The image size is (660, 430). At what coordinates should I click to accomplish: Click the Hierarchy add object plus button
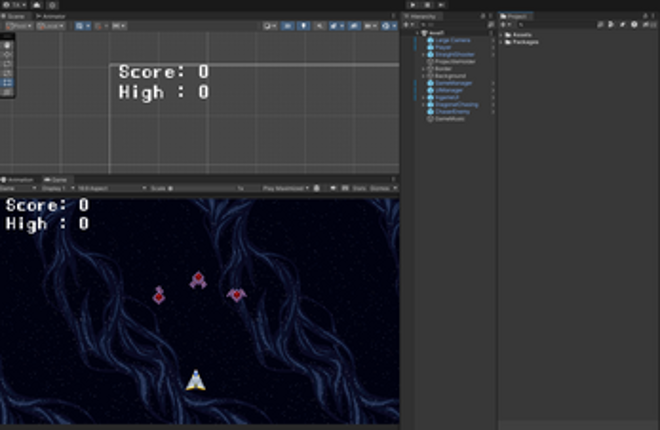click(408, 25)
